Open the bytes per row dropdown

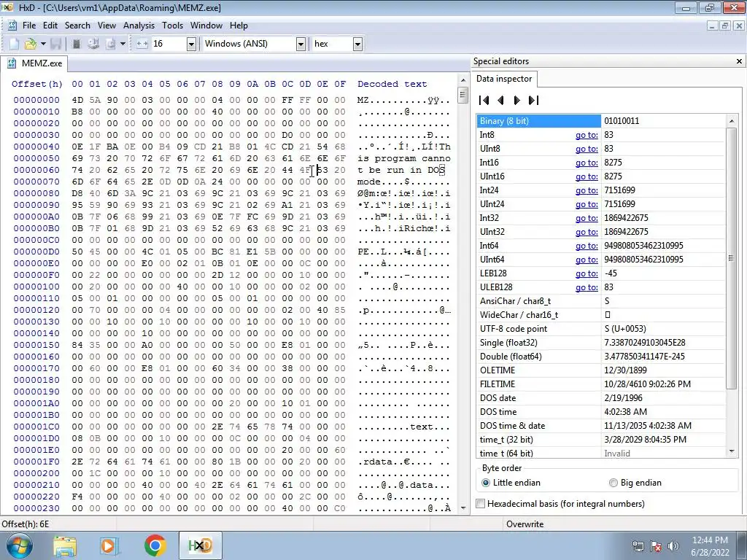(x=191, y=44)
